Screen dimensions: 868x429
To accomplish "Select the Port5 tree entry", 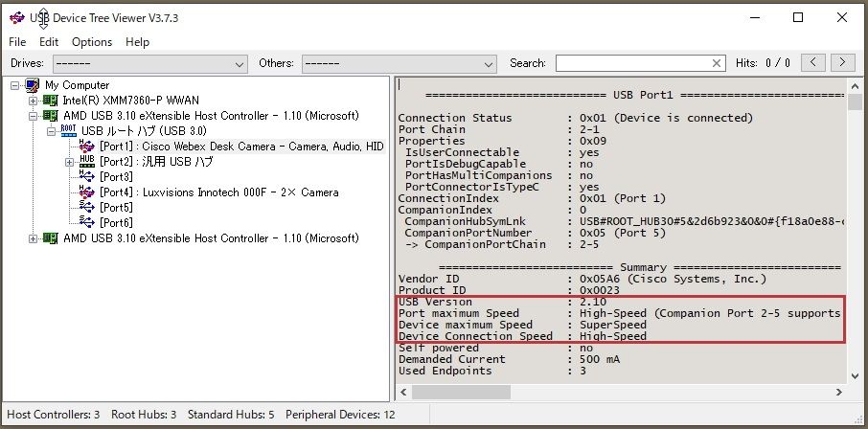I will (x=116, y=208).
